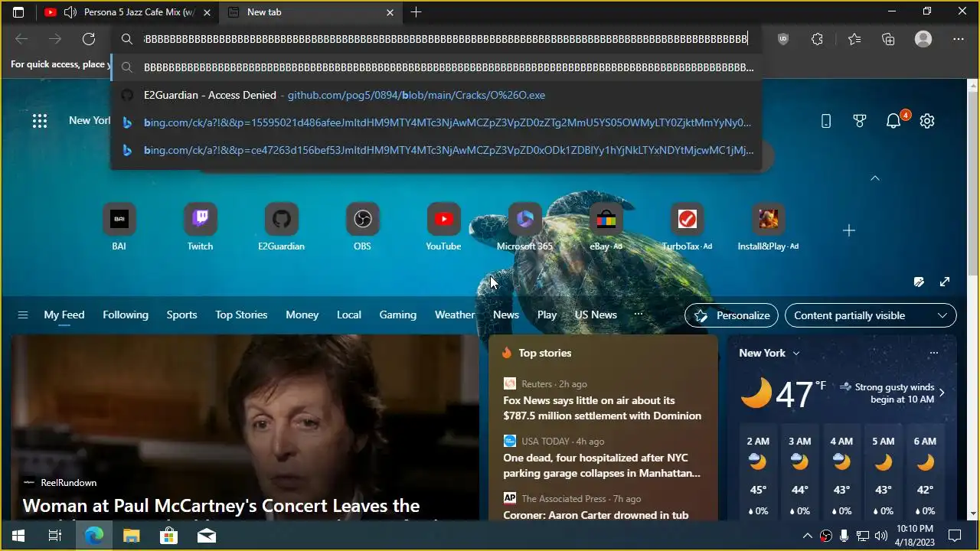Screen dimensions: 980x551
Task: Open the Collections icon
Action: coord(888,39)
